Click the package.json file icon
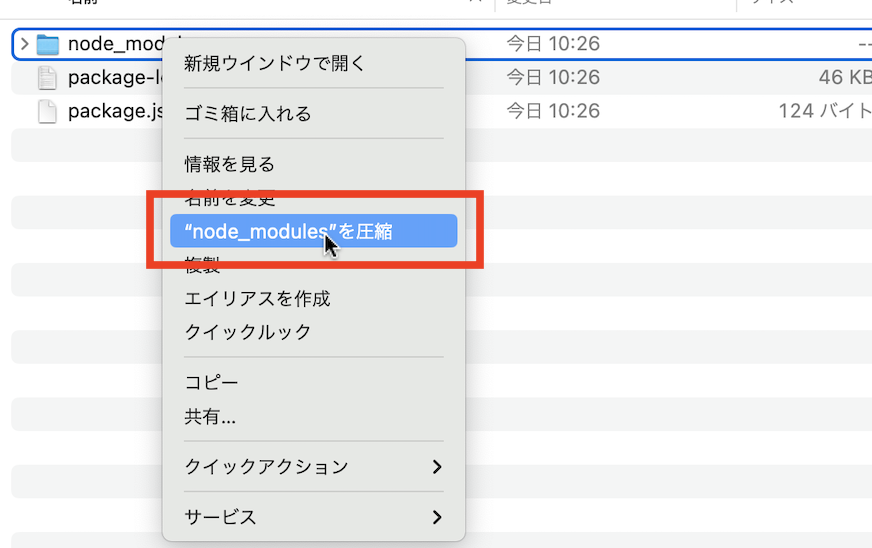This screenshot has height=548, width=872. click(x=47, y=111)
